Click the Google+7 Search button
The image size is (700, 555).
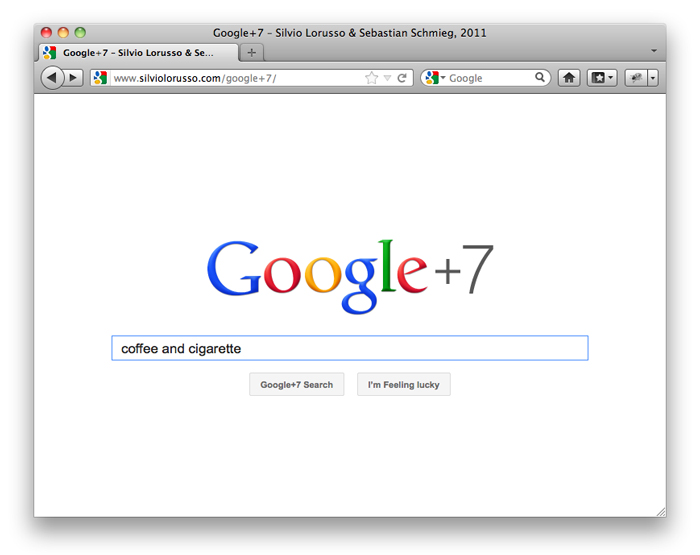[296, 384]
